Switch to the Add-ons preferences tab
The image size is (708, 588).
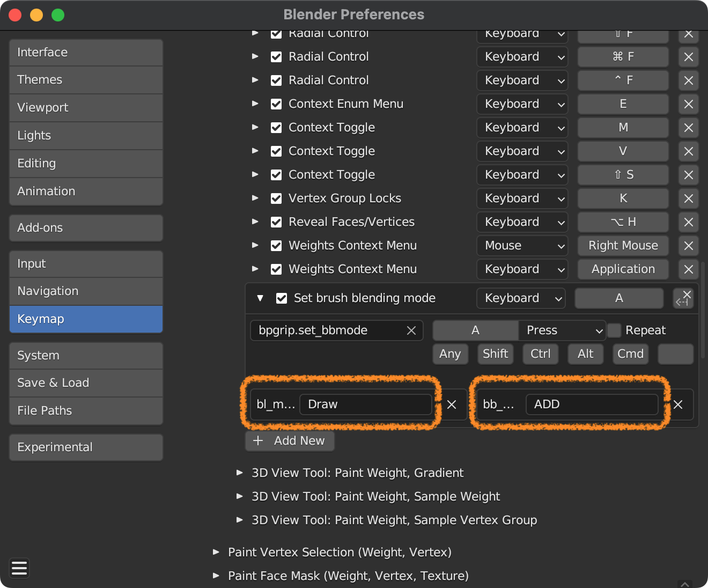pyautogui.click(x=86, y=228)
